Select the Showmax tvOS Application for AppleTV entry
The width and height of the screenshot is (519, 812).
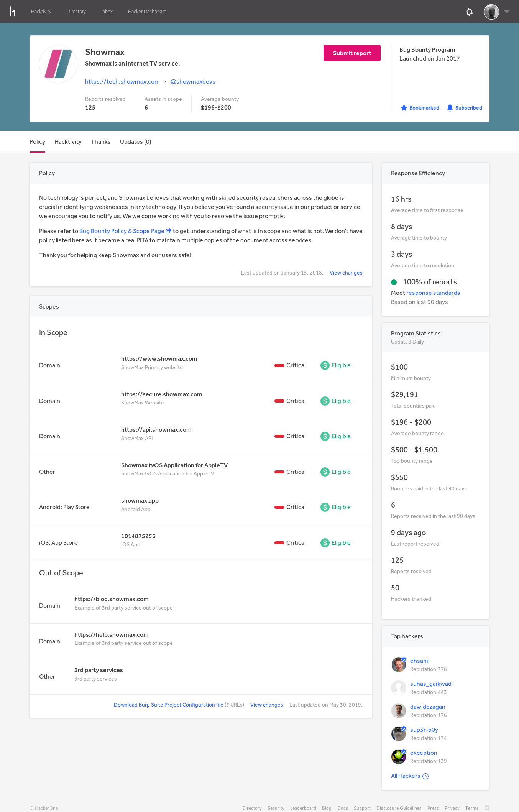pos(174,465)
